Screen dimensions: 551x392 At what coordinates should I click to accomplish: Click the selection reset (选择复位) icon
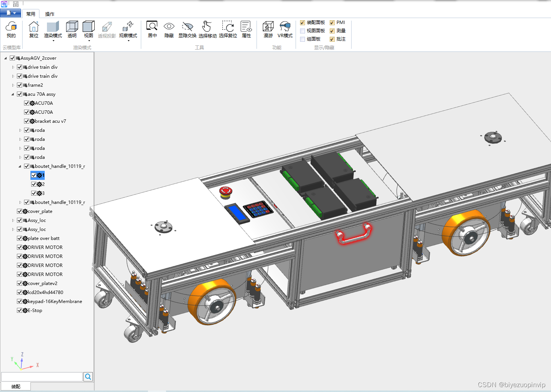(x=228, y=26)
